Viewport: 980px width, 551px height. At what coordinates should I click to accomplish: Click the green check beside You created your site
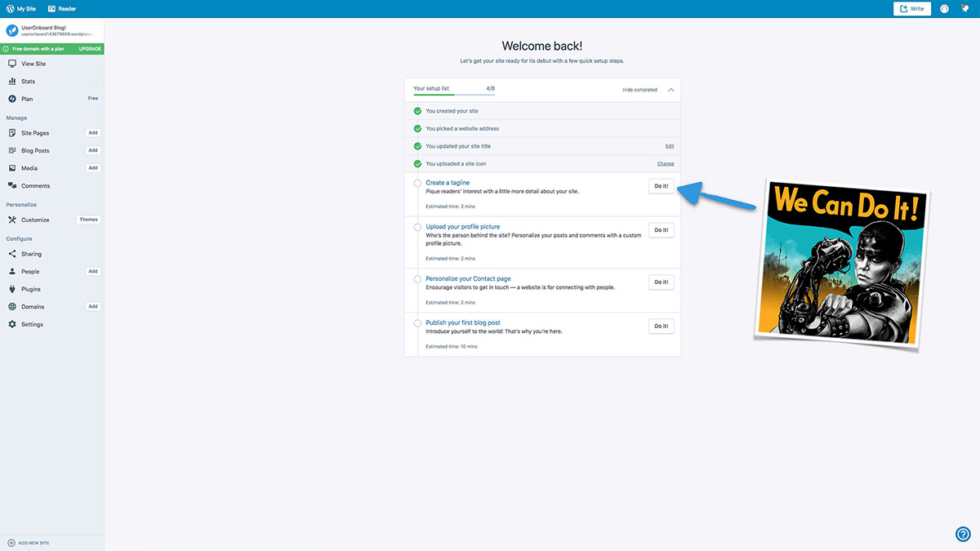(x=417, y=111)
